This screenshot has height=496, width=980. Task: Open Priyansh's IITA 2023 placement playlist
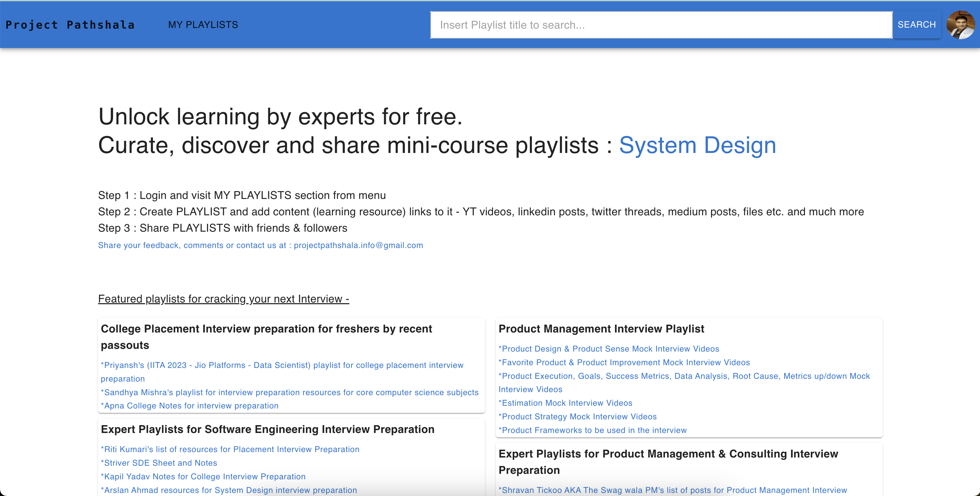(282, 372)
